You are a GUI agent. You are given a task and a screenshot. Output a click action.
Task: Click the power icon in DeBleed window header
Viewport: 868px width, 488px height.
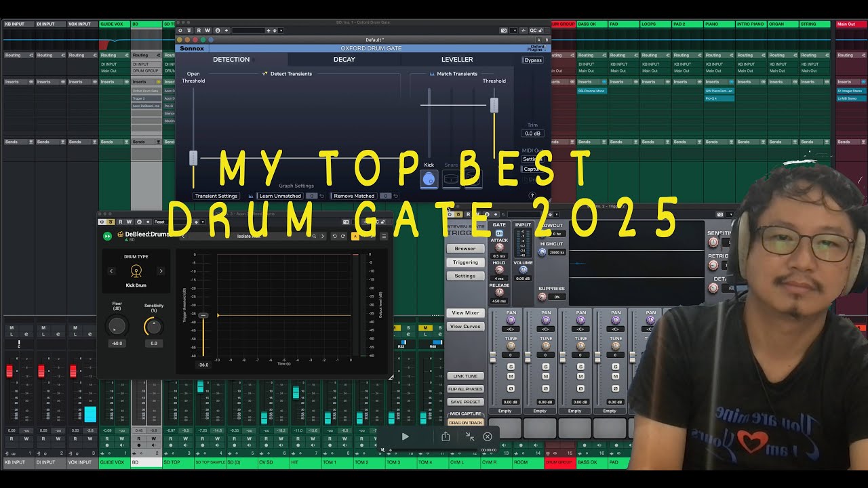tap(102, 222)
